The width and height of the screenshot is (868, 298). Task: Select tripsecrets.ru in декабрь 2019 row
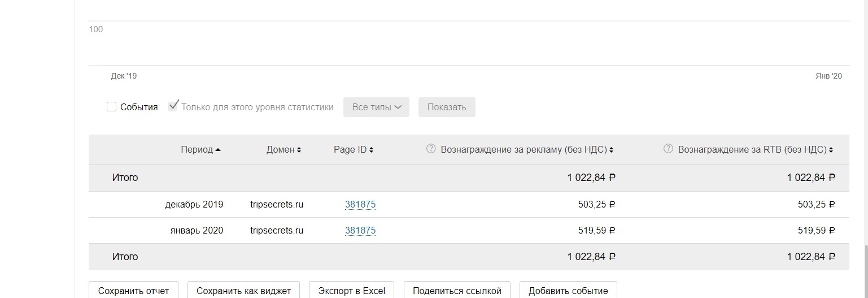277,205
